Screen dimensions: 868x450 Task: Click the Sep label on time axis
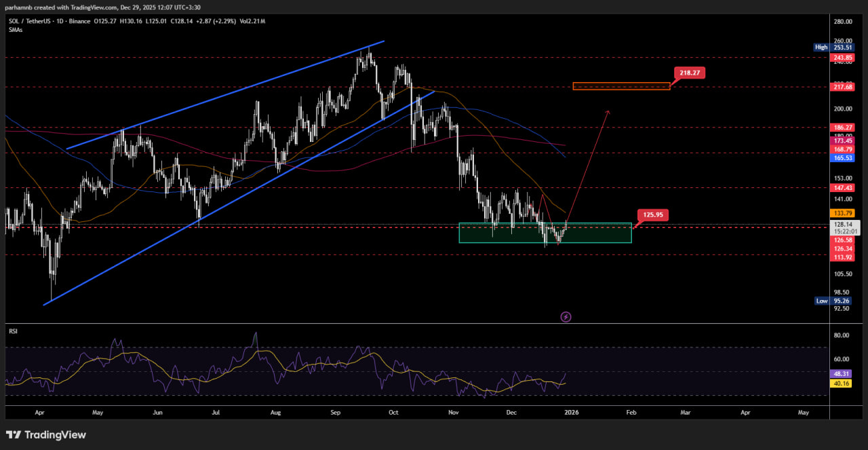click(x=334, y=412)
